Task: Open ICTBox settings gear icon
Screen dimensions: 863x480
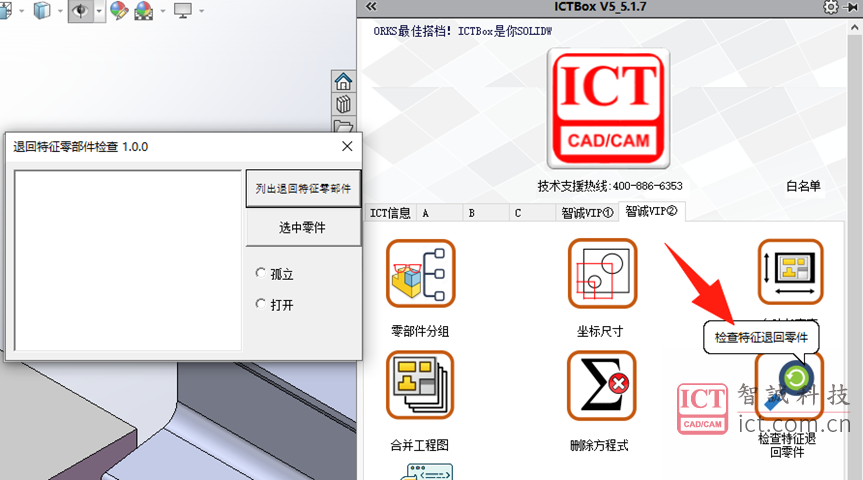Action: click(x=830, y=7)
